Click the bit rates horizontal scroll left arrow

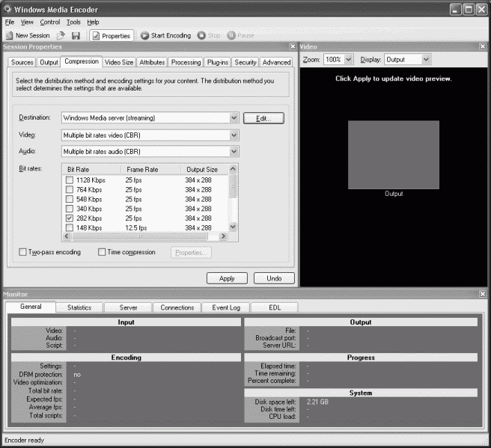[x=67, y=236]
